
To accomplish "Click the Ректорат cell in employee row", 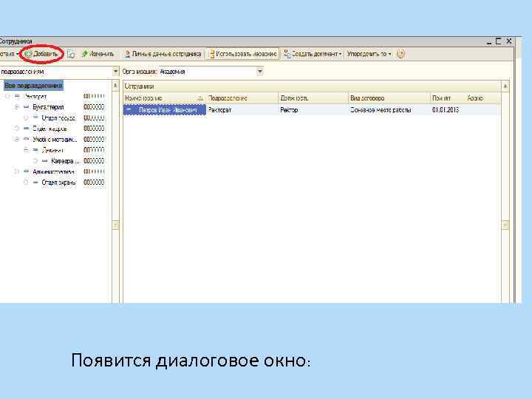I will pos(242,110).
